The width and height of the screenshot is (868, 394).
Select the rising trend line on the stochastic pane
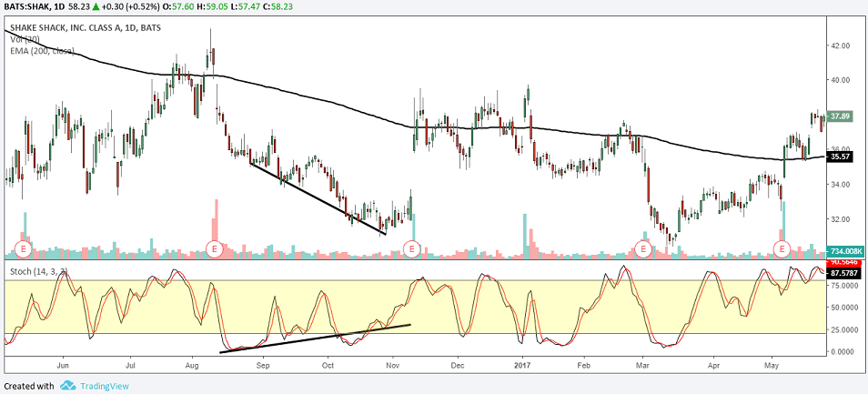pyautogui.click(x=314, y=338)
